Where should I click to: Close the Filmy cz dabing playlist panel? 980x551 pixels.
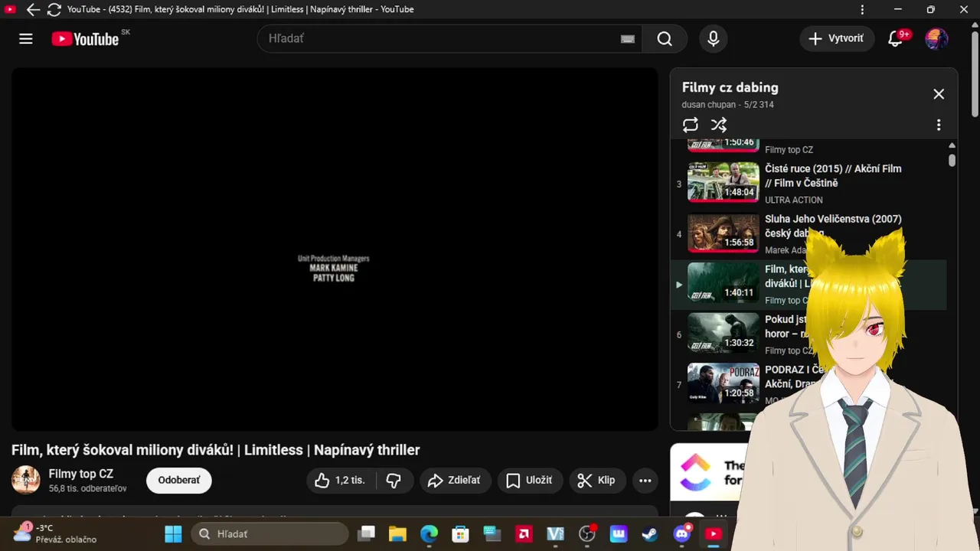[x=939, y=94]
